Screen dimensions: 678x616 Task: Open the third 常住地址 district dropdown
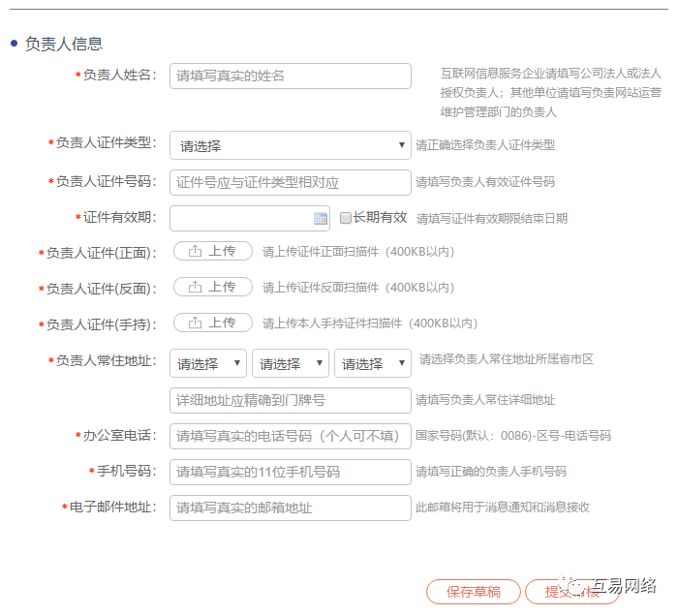pyautogui.click(x=373, y=363)
